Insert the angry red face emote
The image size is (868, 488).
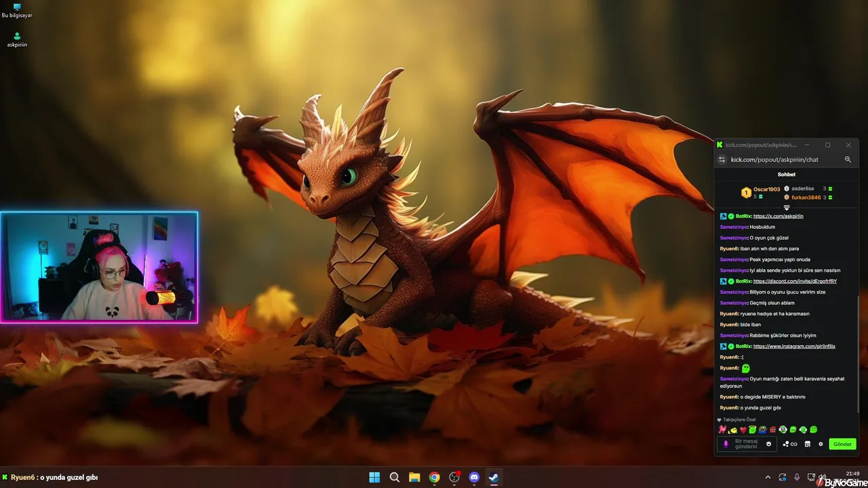[x=772, y=430]
